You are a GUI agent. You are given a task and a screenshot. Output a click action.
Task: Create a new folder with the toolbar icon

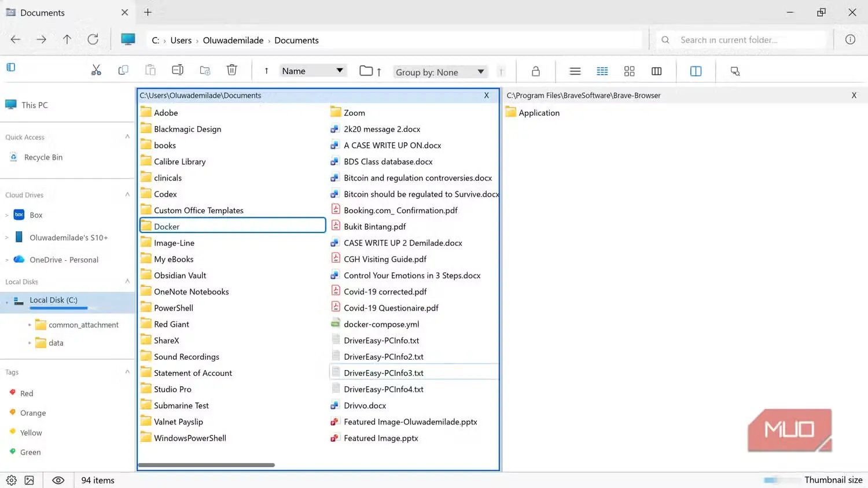click(x=205, y=71)
